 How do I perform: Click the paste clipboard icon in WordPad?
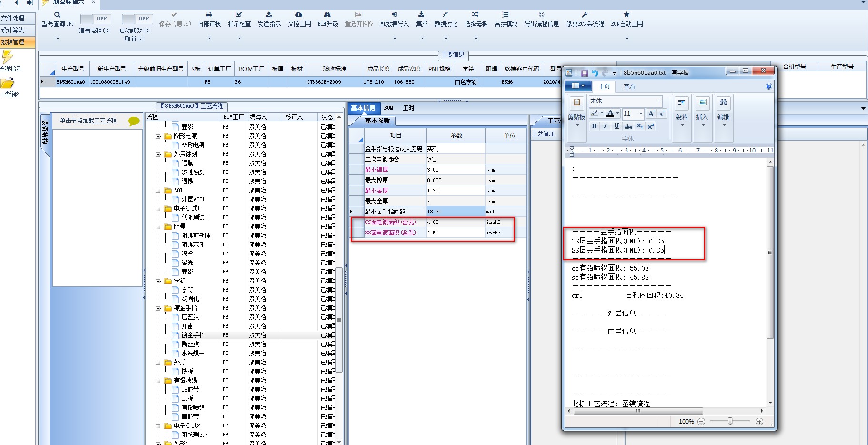click(576, 102)
